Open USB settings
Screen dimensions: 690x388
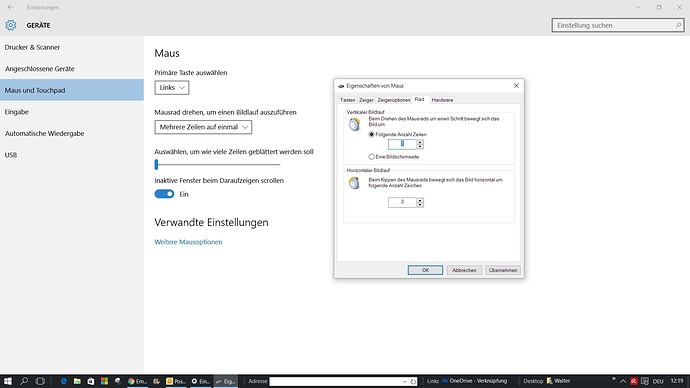(x=72, y=155)
